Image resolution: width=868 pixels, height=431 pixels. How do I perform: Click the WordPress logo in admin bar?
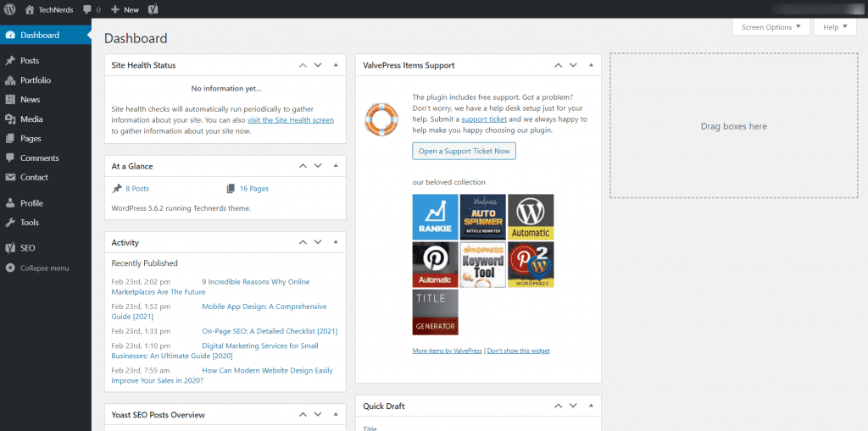pyautogui.click(x=9, y=9)
